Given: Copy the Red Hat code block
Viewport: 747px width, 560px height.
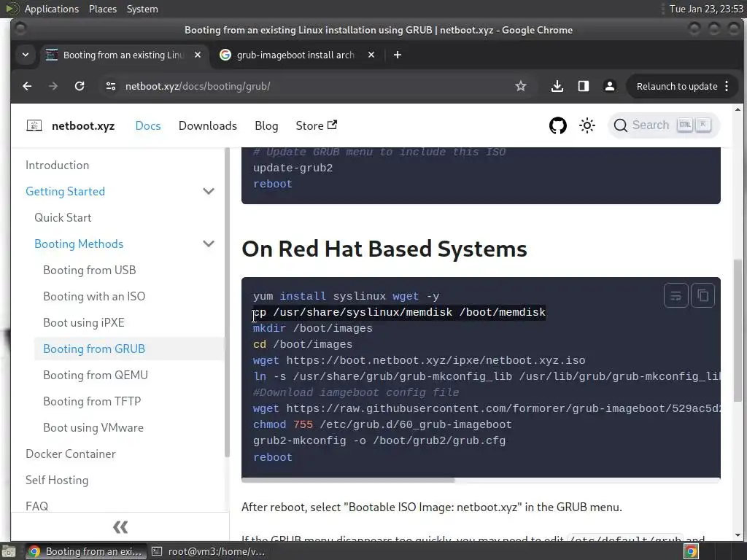Looking at the screenshot, I should pos(703,296).
